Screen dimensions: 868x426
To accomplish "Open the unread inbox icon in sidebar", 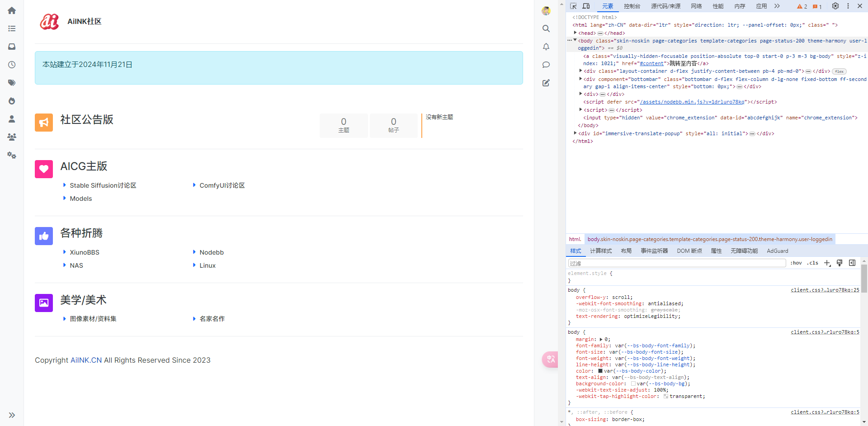I will click(x=12, y=47).
